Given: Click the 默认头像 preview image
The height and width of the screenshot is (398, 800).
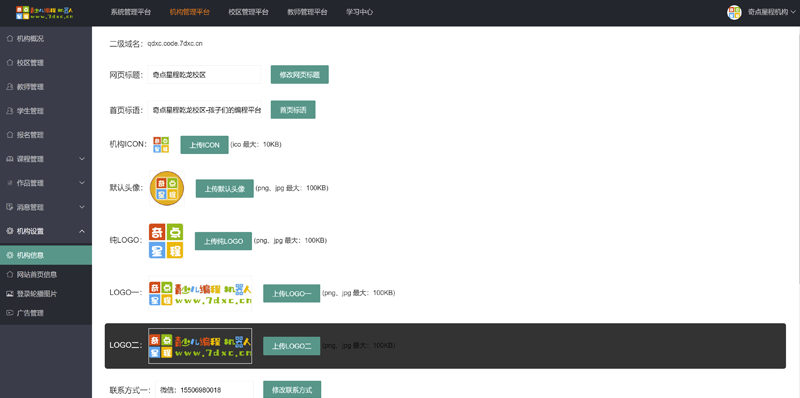Looking at the screenshot, I should [167, 188].
